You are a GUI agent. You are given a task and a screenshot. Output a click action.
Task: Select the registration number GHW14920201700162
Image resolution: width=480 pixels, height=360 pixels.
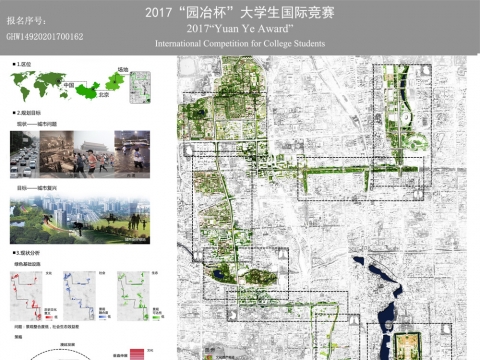pos(45,36)
